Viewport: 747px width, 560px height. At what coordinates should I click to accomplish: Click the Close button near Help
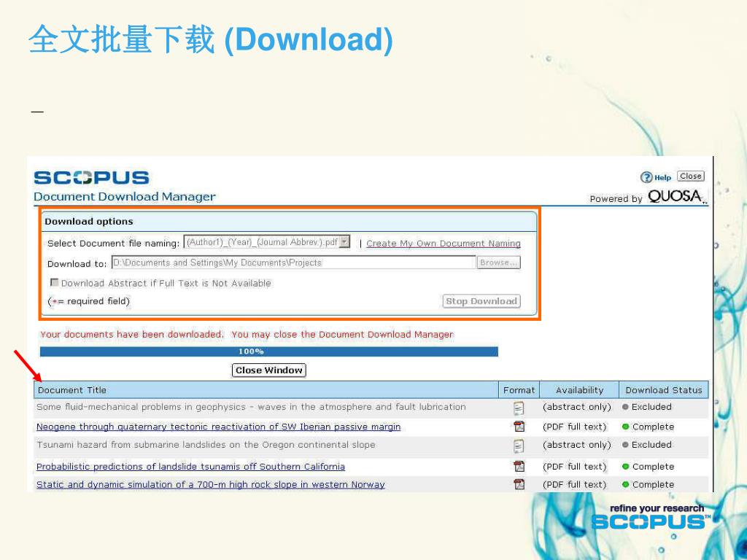click(690, 176)
